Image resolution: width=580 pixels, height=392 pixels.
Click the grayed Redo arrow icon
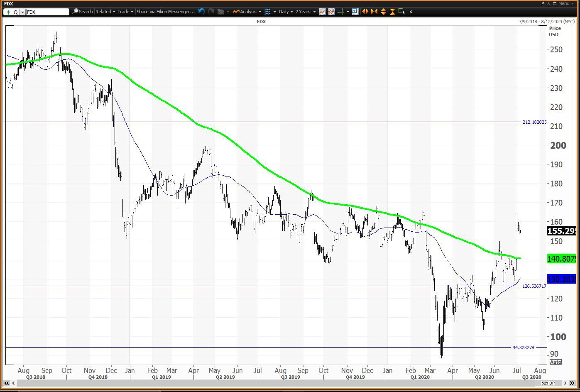click(x=211, y=12)
